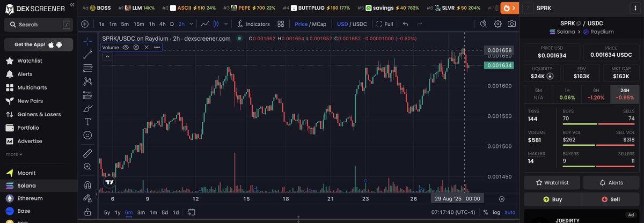Select the ruler measure tool
Screen dimensions: 644x223
pos(87,153)
